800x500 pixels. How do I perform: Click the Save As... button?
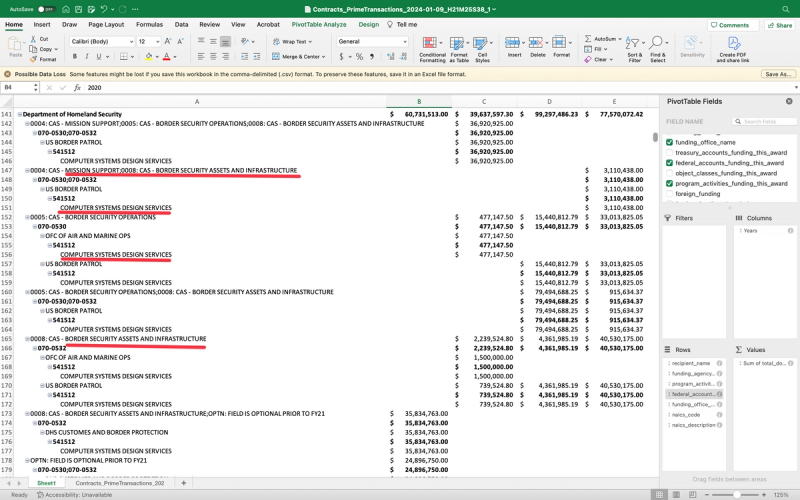pyautogui.click(x=776, y=74)
